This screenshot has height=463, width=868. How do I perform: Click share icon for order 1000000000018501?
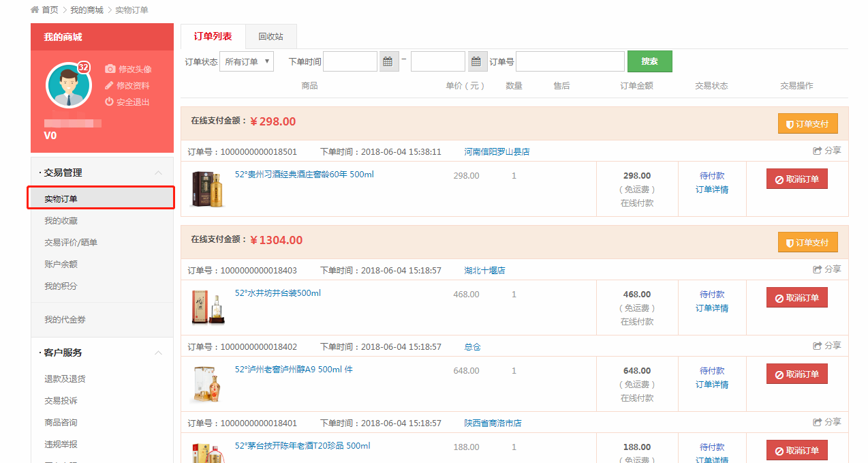click(818, 151)
